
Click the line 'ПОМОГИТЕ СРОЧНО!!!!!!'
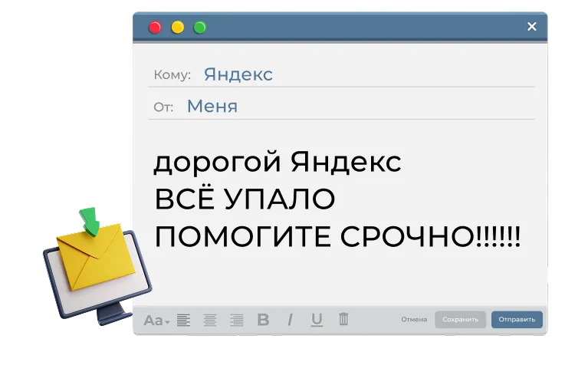pyautogui.click(x=337, y=236)
